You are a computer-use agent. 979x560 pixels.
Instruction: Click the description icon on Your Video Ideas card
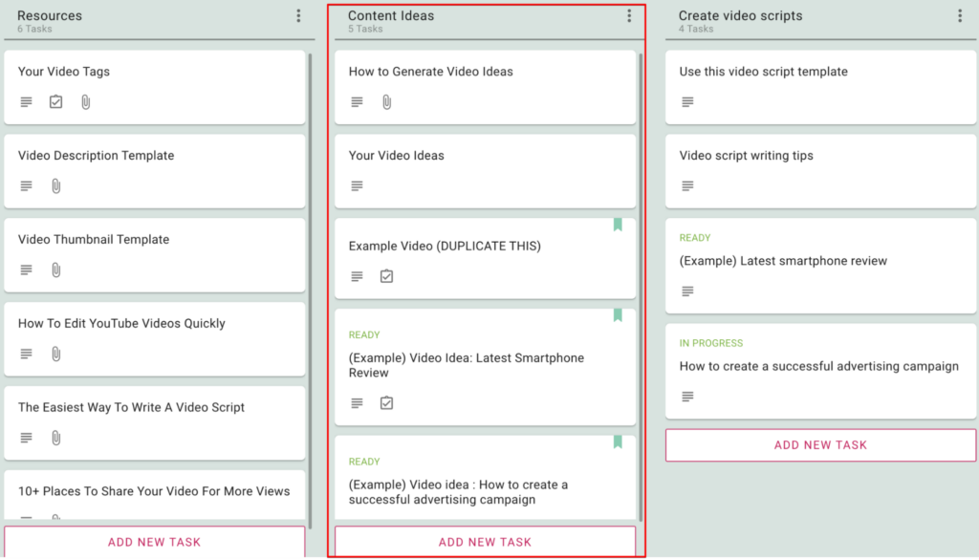357,186
